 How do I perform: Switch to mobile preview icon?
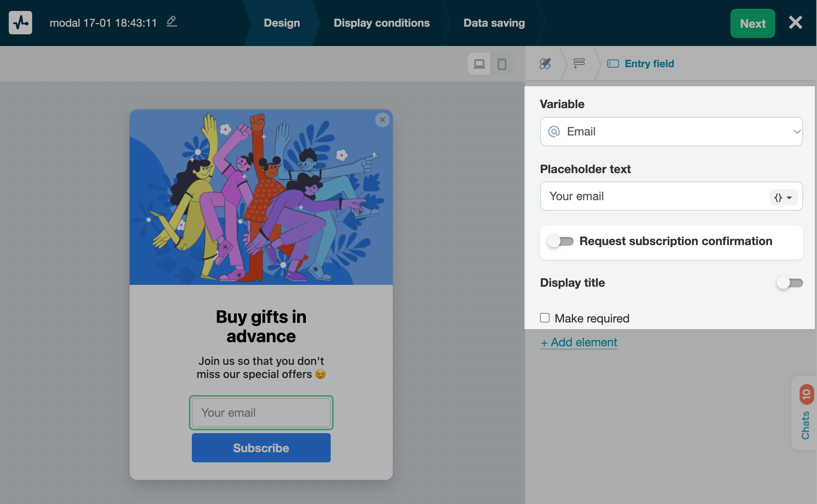[502, 64]
